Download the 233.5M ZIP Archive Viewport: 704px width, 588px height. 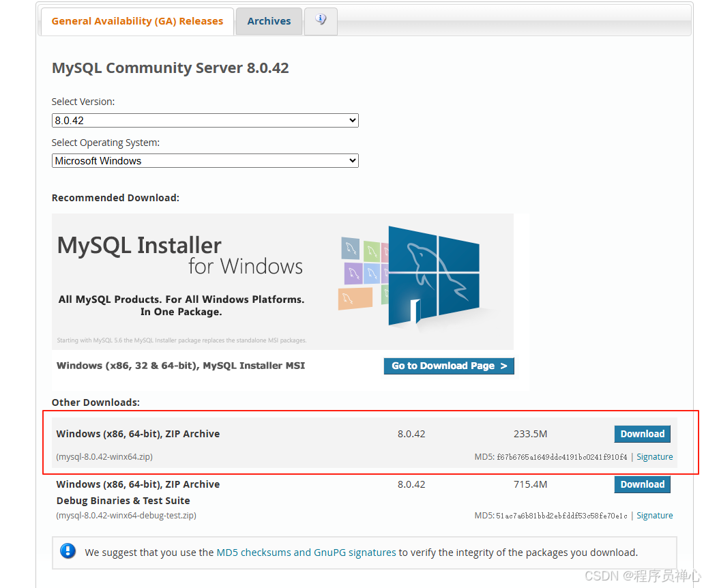[642, 434]
